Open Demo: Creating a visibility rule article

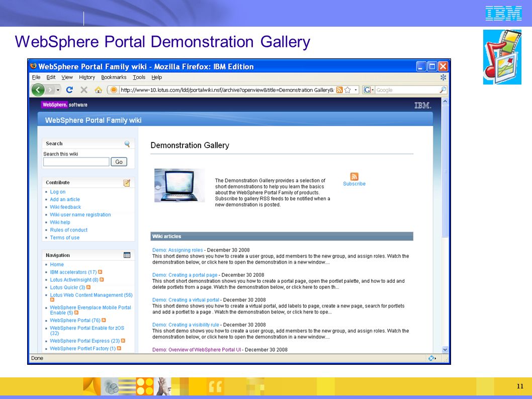tap(186, 325)
